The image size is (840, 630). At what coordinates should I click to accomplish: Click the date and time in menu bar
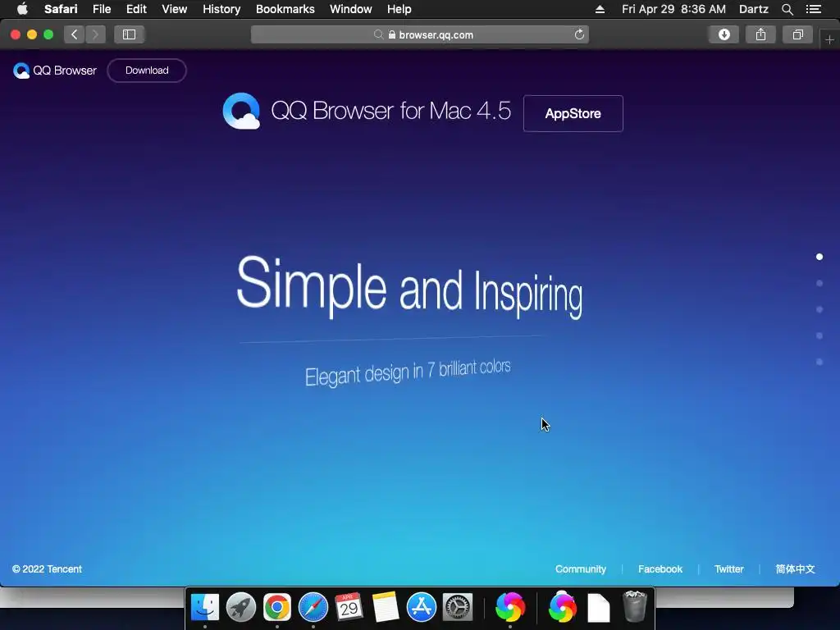tap(673, 9)
